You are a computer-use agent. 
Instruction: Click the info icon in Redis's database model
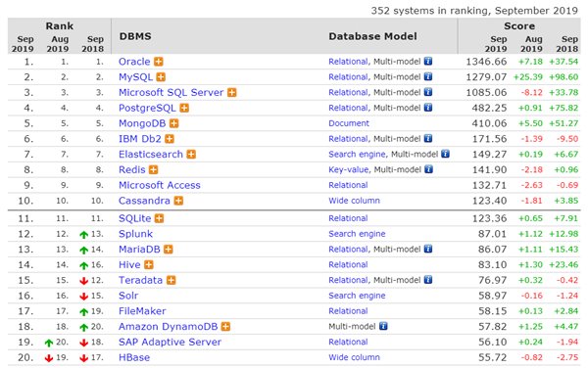428,169
